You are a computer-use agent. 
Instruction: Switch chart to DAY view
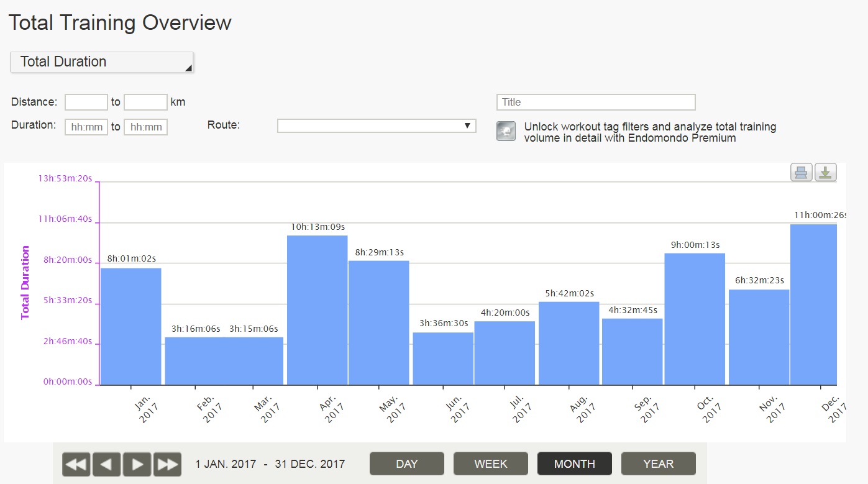(x=407, y=463)
